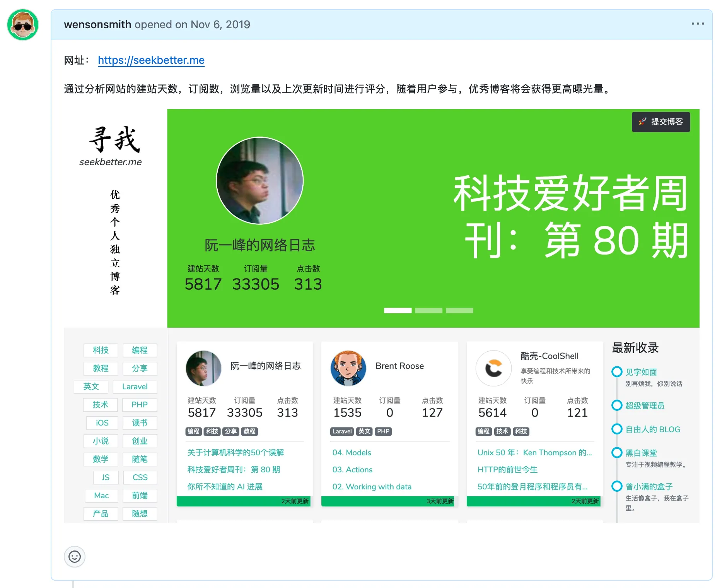Click the 编程 badge on 阮一峰 card
This screenshot has width=727, height=588.
click(x=194, y=431)
